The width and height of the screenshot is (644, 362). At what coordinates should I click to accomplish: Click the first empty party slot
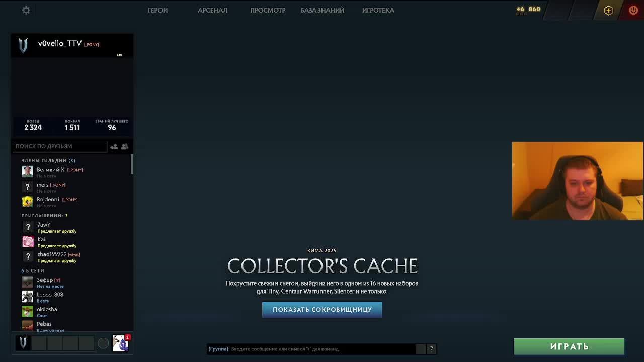[39, 343]
